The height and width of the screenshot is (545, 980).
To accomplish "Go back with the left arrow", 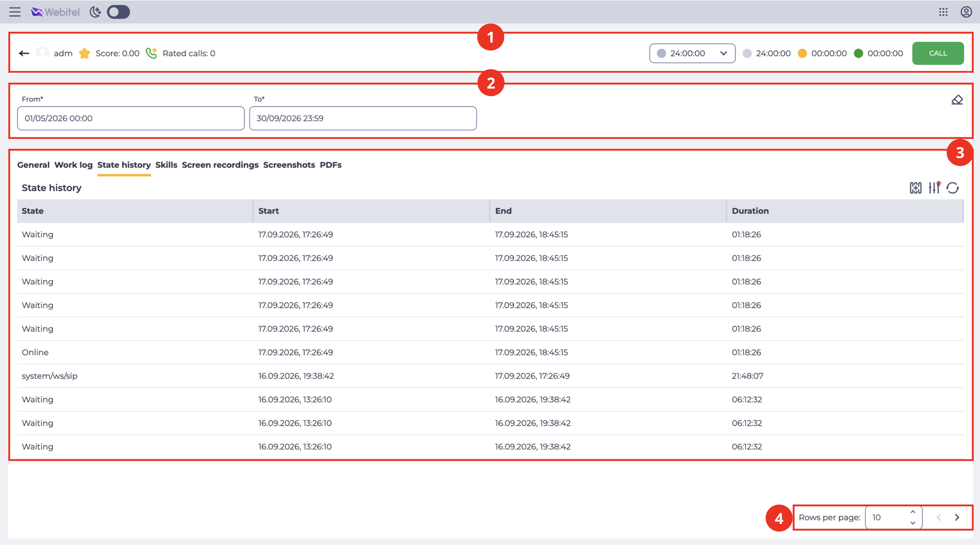I will coord(24,53).
